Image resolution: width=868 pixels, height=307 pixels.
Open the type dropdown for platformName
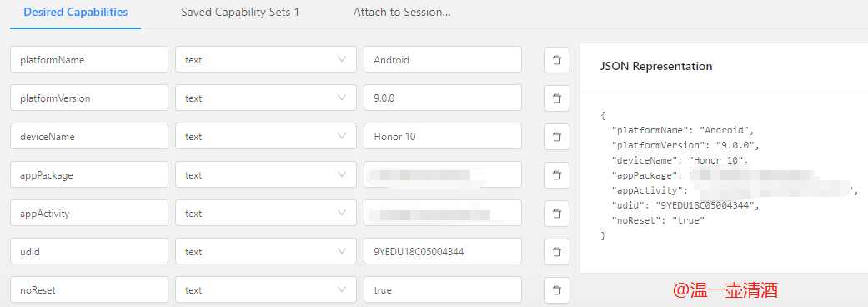(x=266, y=59)
